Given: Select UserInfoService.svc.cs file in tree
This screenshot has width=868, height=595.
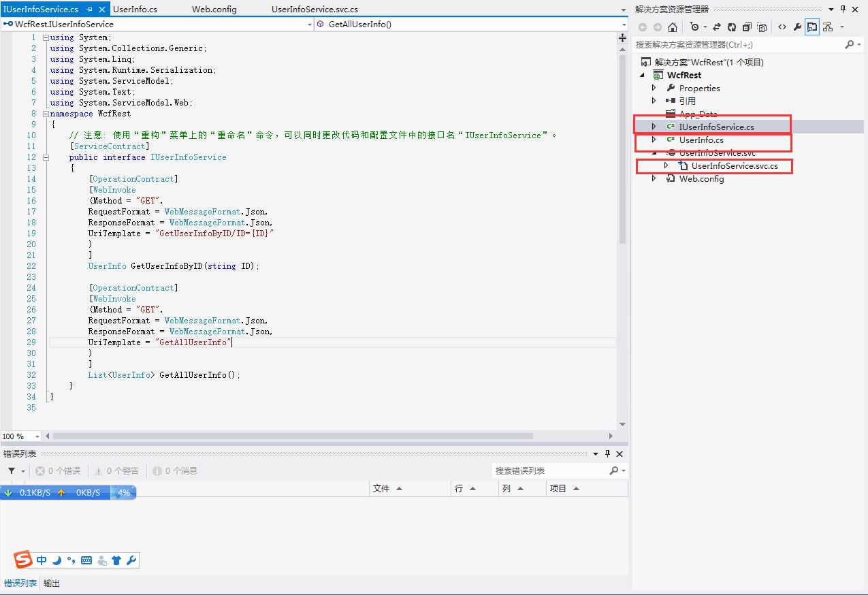Looking at the screenshot, I should [734, 165].
